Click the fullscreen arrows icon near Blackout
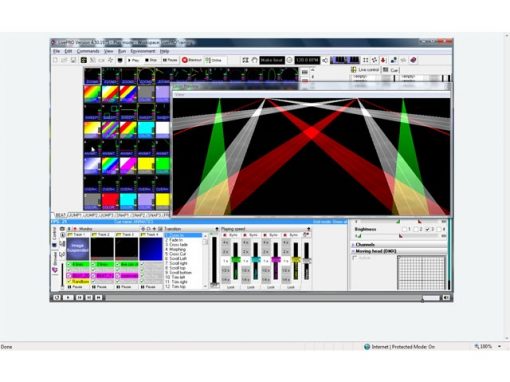The image size is (510, 382). (245, 60)
